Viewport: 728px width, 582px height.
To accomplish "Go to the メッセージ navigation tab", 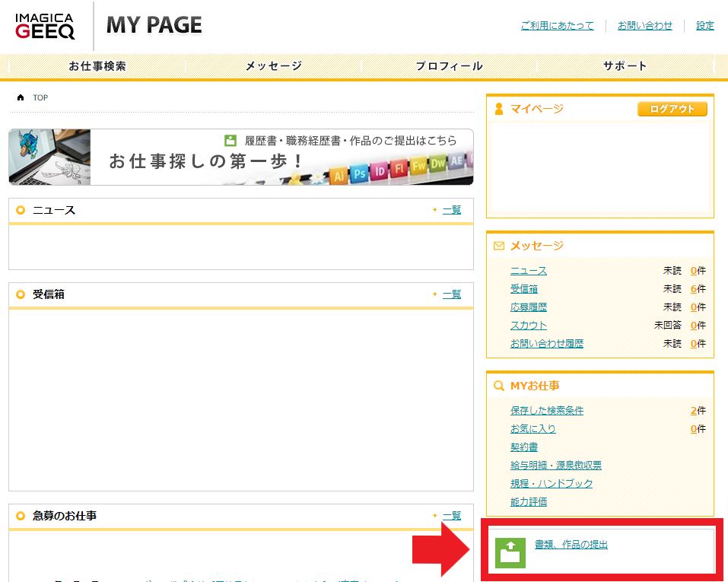I will 273,66.
